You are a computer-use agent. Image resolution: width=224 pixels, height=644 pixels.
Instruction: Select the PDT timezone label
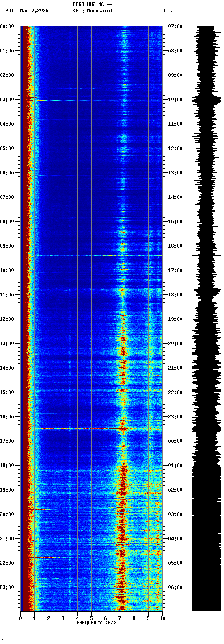(10, 11)
